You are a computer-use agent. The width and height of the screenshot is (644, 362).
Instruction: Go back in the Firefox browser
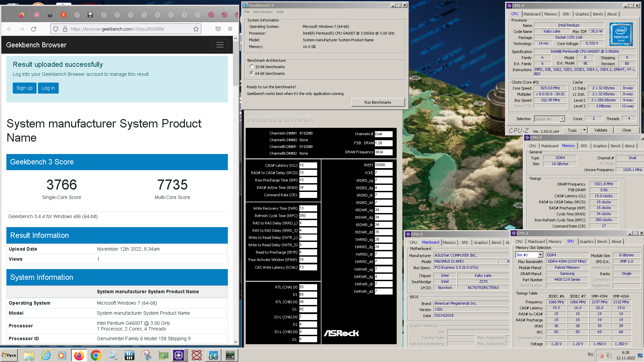[9, 29]
